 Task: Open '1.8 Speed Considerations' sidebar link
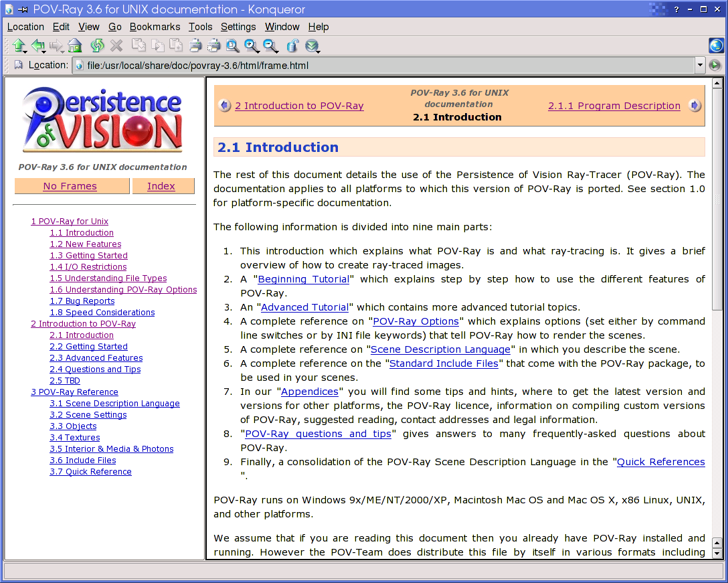point(102,313)
